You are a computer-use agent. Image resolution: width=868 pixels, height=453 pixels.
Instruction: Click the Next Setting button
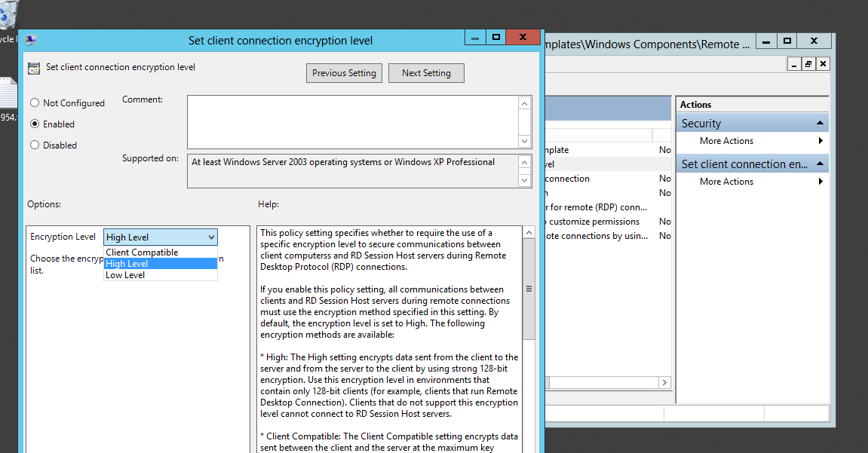tap(426, 73)
